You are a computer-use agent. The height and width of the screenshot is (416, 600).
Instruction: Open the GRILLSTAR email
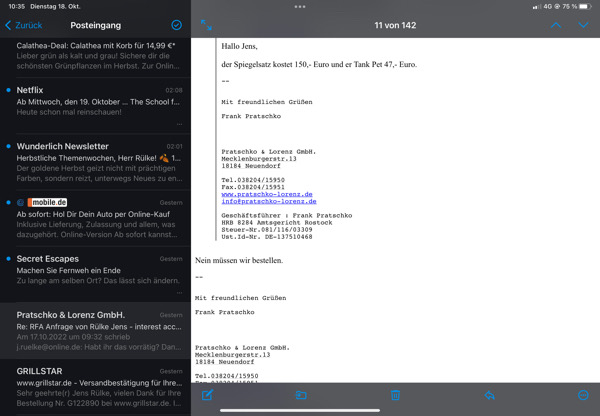tap(95, 387)
